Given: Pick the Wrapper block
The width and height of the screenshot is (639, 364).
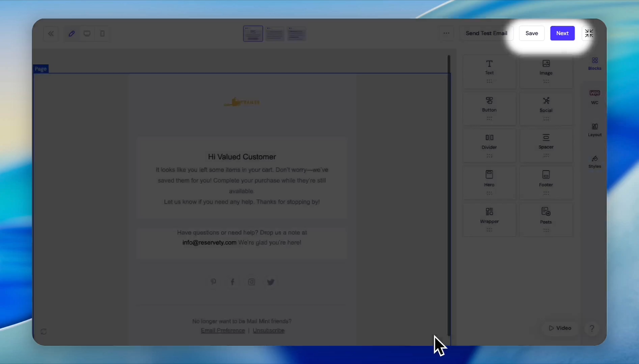Looking at the screenshot, I should 489,220.
